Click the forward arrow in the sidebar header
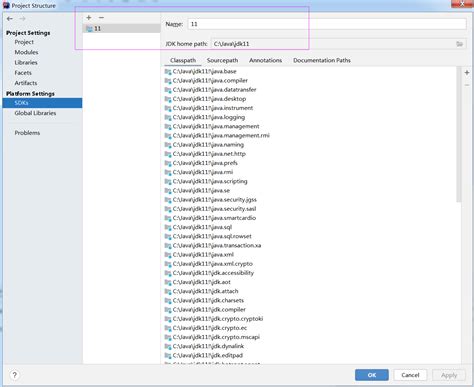This screenshot has height=387, width=474. coord(22,19)
